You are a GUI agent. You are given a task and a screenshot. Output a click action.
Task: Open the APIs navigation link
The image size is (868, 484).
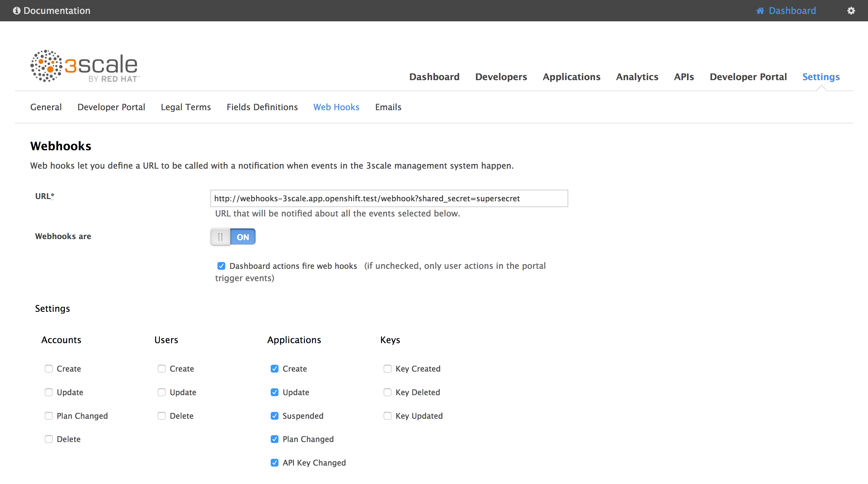(684, 77)
